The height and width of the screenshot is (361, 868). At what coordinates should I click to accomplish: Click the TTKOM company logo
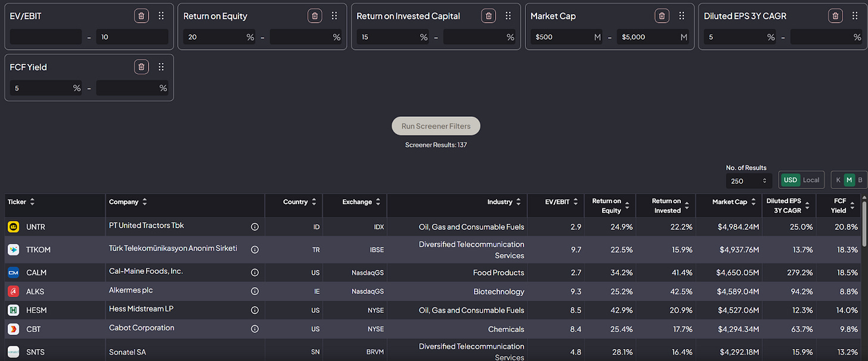tap(13, 250)
